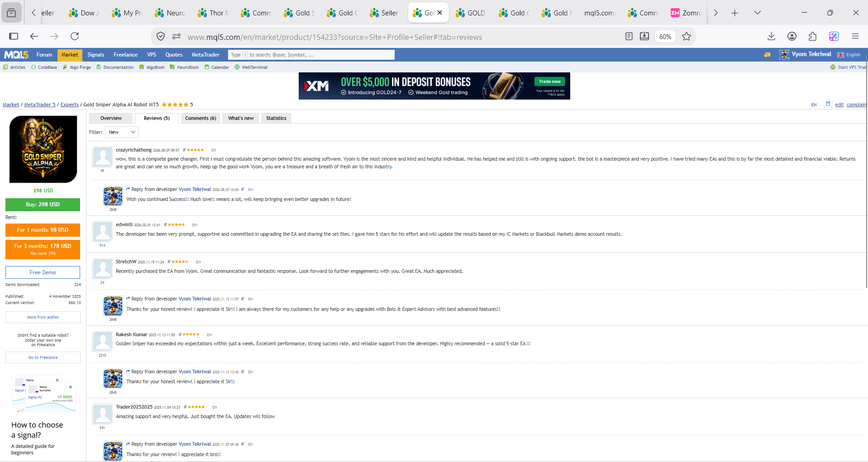Open the messages chat icon in header
The height and width of the screenshot is (462, 868).
(767, 55)
